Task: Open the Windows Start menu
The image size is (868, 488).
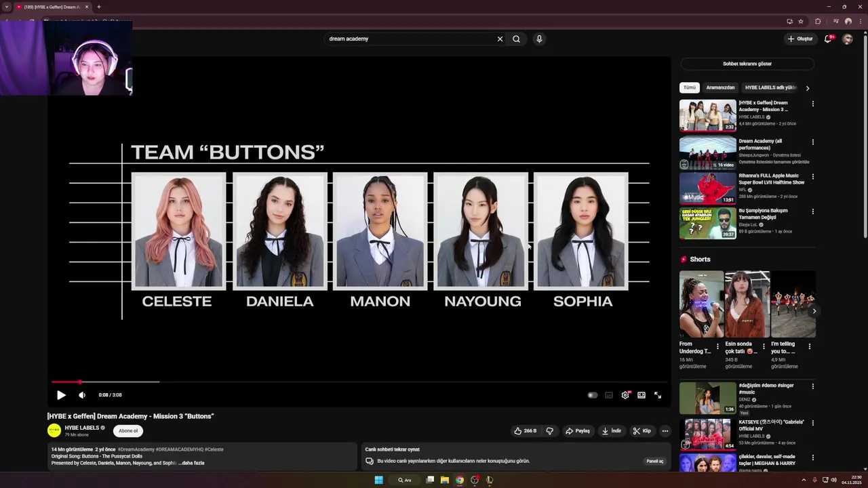Action: 378,480
